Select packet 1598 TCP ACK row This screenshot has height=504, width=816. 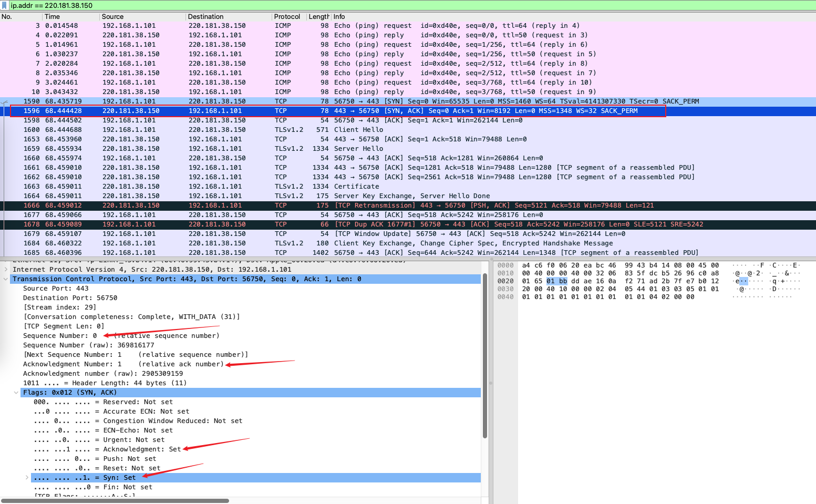tap(408, 120)
